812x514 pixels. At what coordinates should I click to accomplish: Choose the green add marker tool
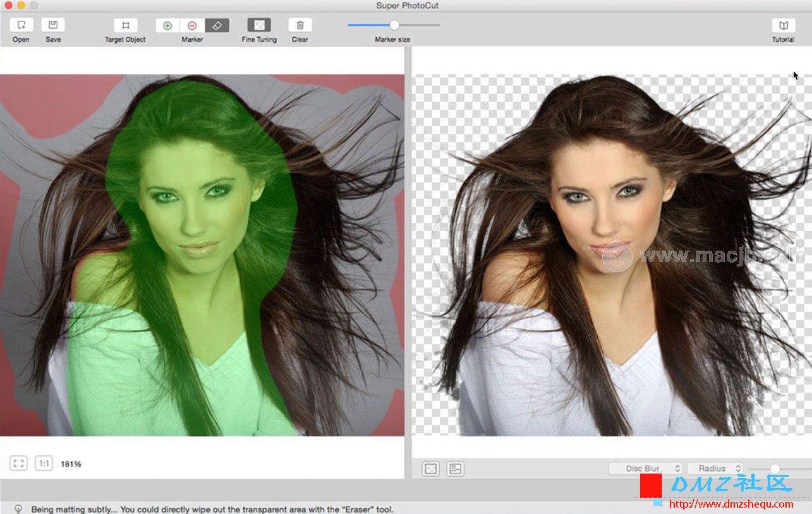pyautogui.click(x=167, y=25)
